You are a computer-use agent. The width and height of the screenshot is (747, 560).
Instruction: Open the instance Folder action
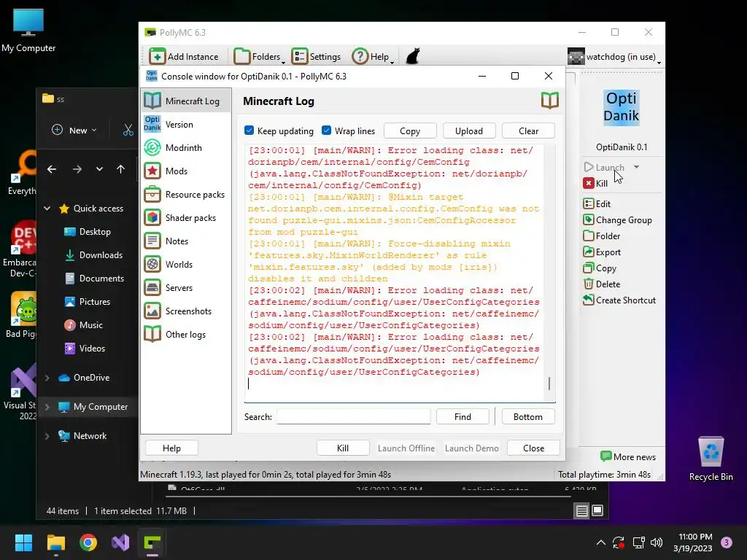pos(602,236)
